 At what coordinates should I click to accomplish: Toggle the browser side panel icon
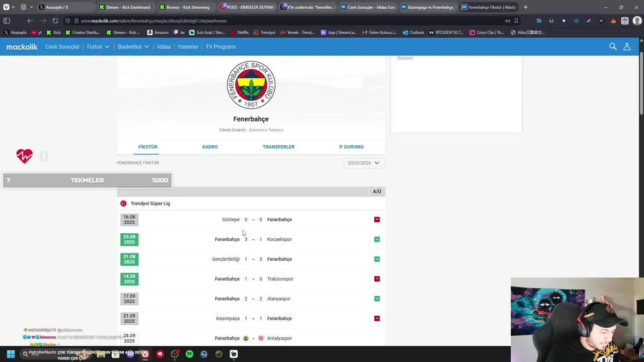click(x=7, y=21)
